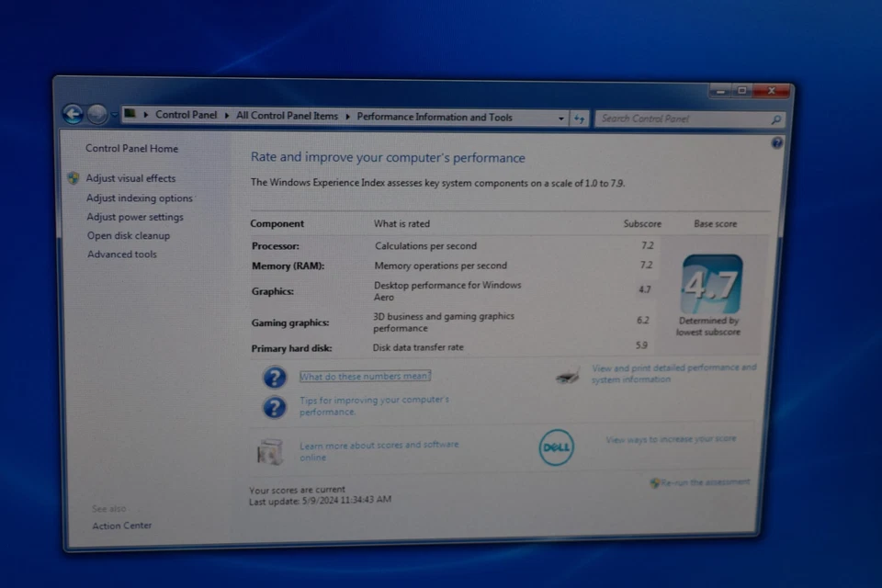
Task: Open All Control Panel Items
Action: (x=287, y=115)
